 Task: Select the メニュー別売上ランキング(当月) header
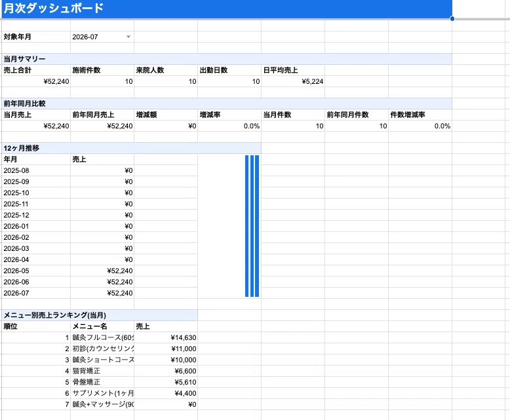point(100,315)
